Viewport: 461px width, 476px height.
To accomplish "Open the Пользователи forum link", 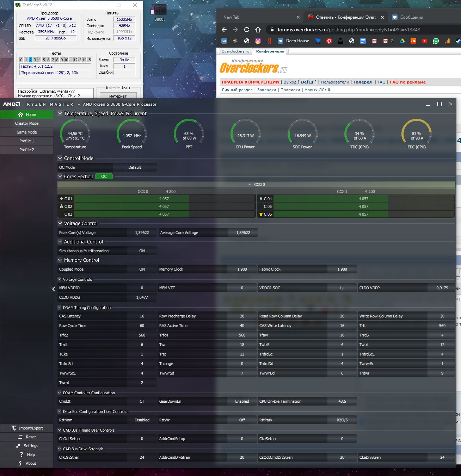I will coord(335,82).
